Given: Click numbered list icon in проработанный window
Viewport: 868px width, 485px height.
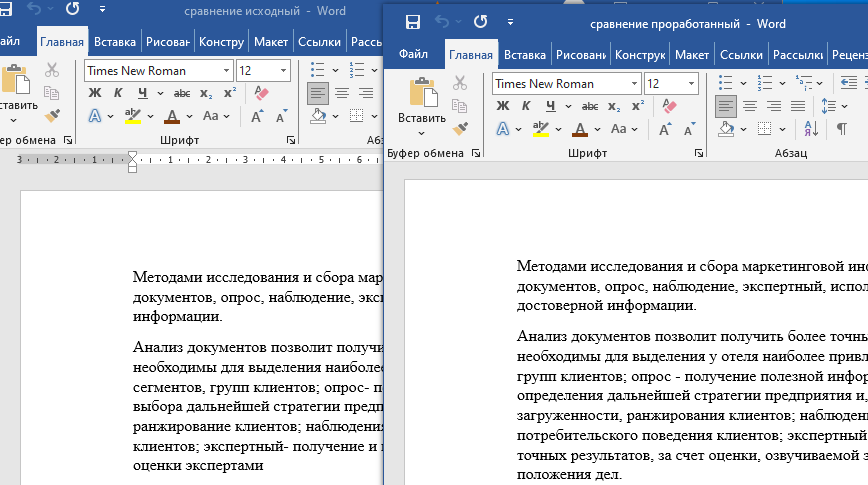Looking at the screenshot, I should pos(765,83).
